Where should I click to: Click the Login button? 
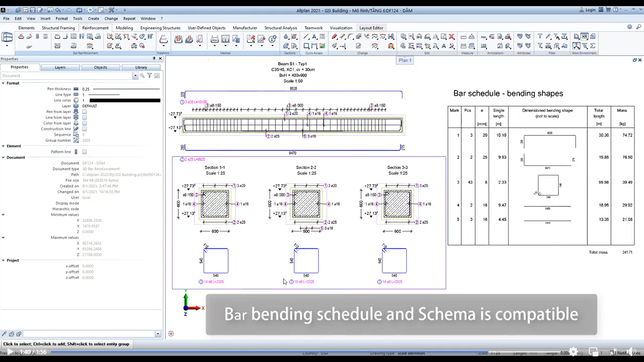coord(588,10)
